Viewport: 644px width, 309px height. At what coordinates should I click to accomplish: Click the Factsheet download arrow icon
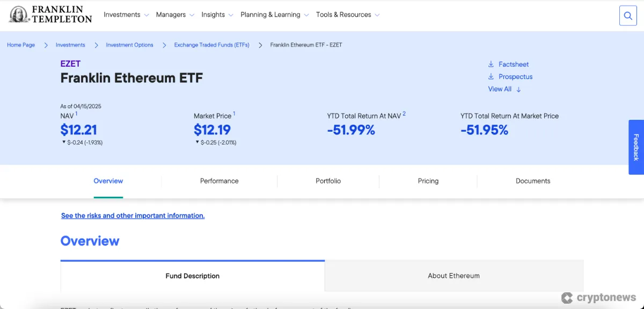tap(491, 64)
